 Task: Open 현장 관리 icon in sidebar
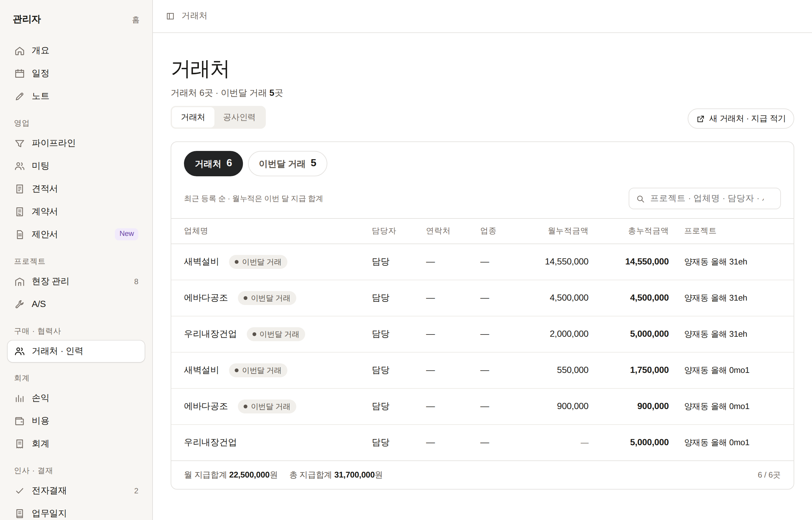click(20, 282)
